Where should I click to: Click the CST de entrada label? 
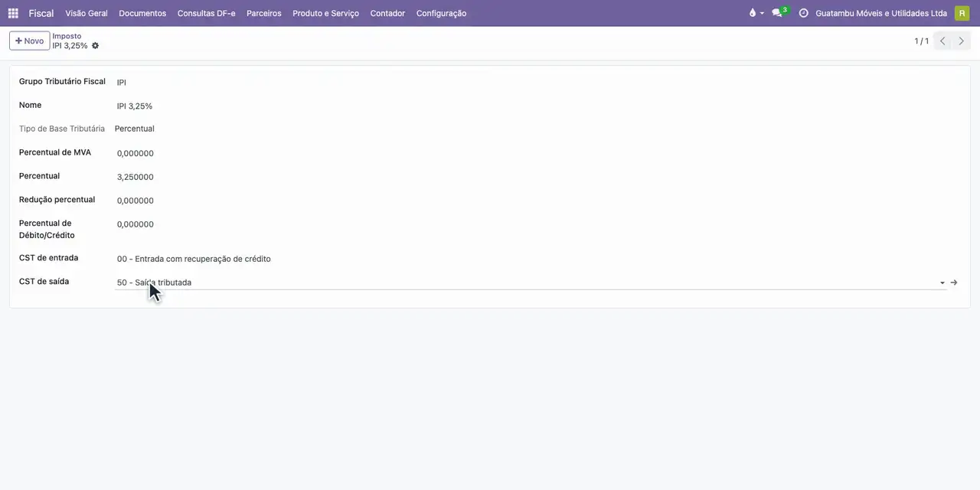pyautogui.click(x=48, y=258)
